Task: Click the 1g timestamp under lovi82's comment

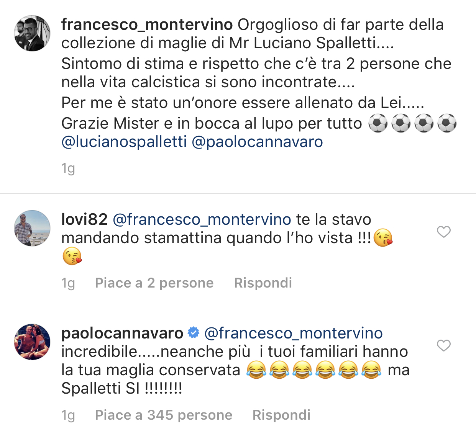Action: [x=68, y=283]
